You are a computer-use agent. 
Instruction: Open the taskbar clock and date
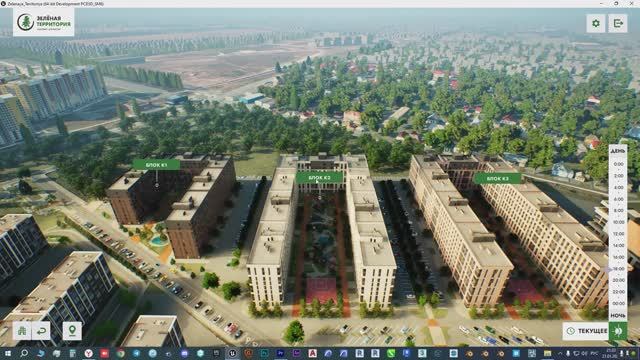point(611,353)
